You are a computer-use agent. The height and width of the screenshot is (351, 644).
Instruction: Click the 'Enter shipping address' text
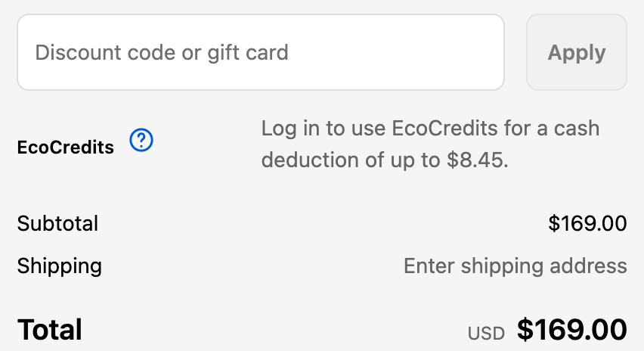[515, 266]
